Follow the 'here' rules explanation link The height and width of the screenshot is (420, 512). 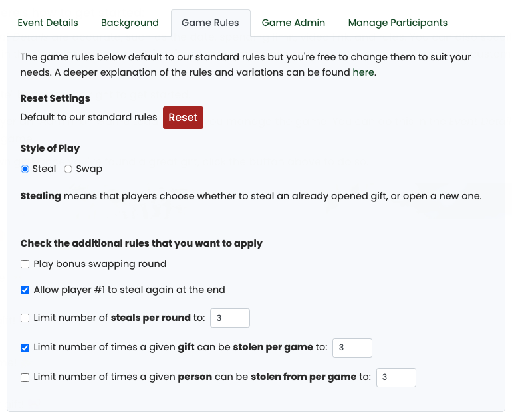[x=363, y=72]
